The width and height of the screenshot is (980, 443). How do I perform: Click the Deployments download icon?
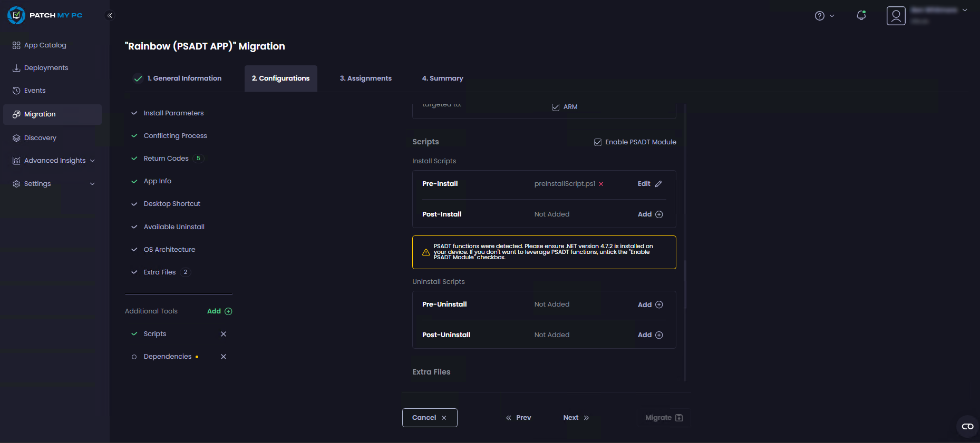tap(16, 68)
